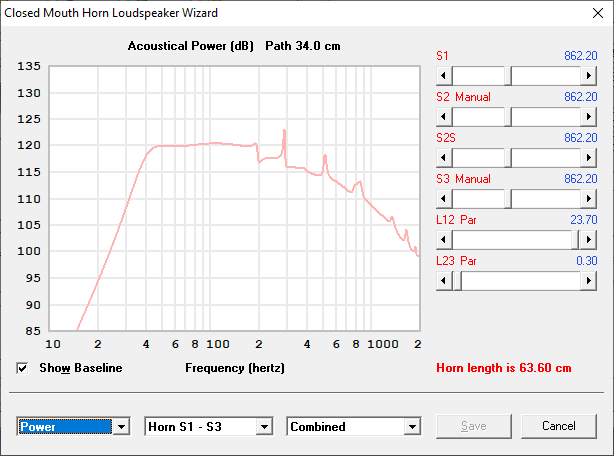Viewport: 614px width, 456px height.
Task: Click the S3 Manual label
Action: (463, 179)
